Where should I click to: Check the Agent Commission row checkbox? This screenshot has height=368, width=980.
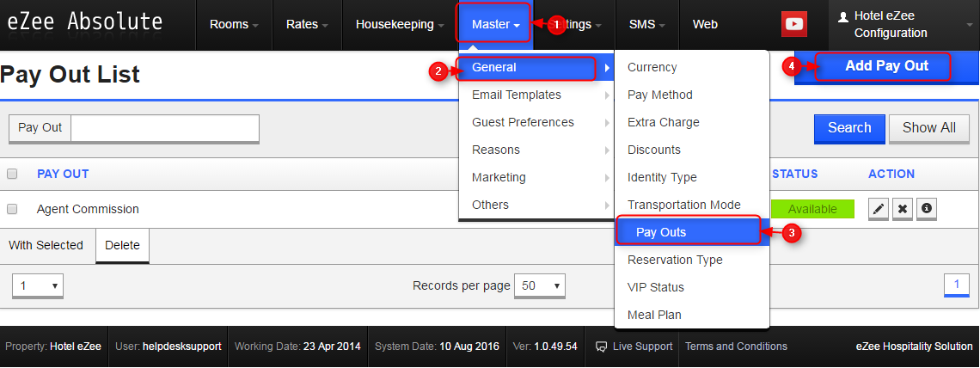pos(12,209)
